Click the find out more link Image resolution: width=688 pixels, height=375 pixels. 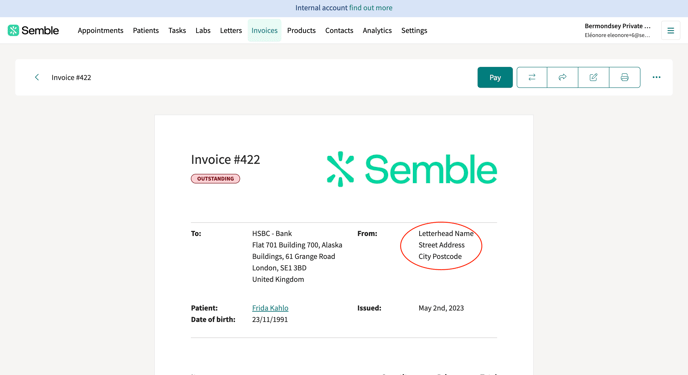tap(371, 7)
